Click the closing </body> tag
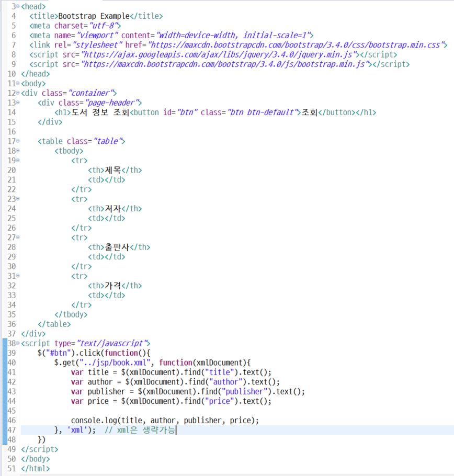This screenshot has width=454, height=476. (x=36, y=459)
